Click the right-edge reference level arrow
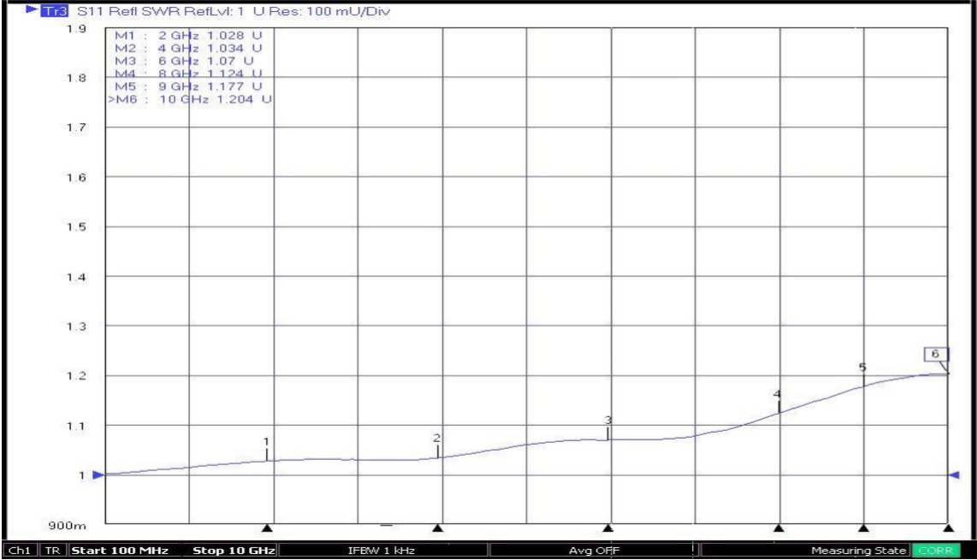Screen dimensions: 977x560 click(955, 475)
